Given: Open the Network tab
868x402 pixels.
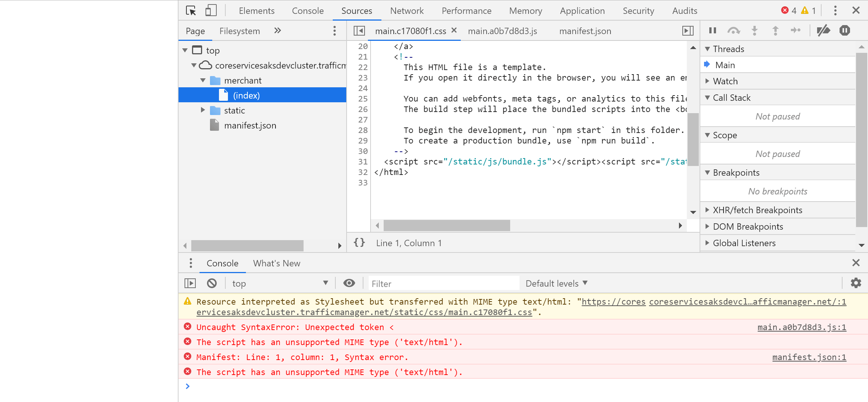Looking at the screenshot, I should (407, 11).
